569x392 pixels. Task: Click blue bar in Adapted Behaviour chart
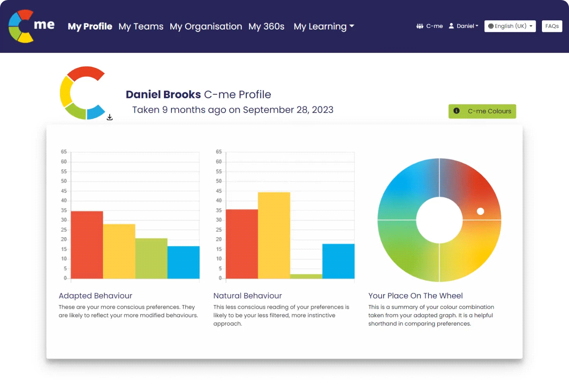[x=183, y=262]
